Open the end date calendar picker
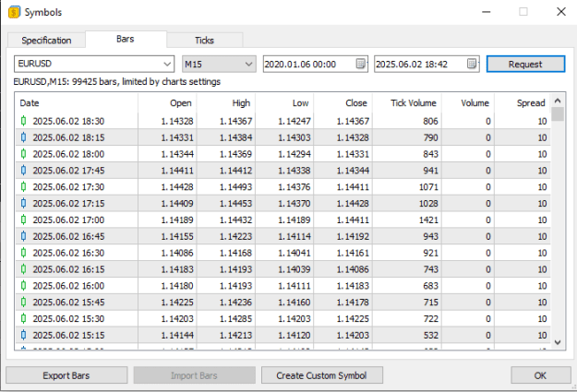This screenshot has width=577, height=392. pyautogui.click(x=472, y=64)
